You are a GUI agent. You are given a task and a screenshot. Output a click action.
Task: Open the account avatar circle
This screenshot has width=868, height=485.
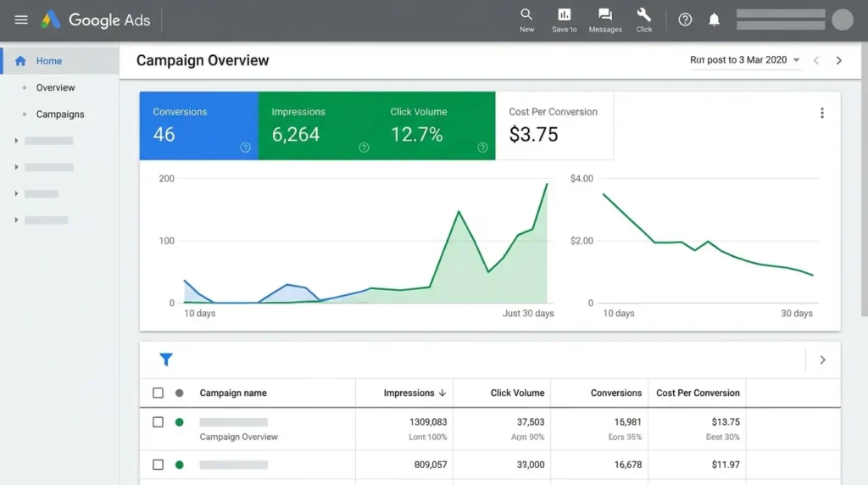(x=842, y=20)
